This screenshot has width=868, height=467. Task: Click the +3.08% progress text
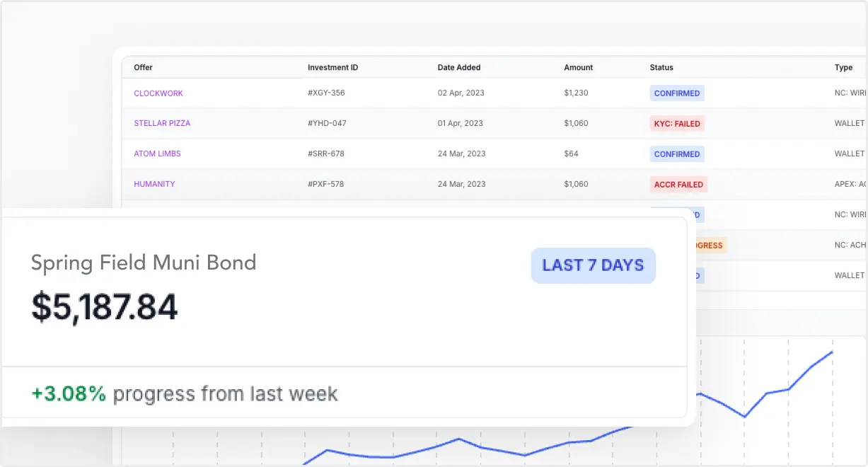69,393
